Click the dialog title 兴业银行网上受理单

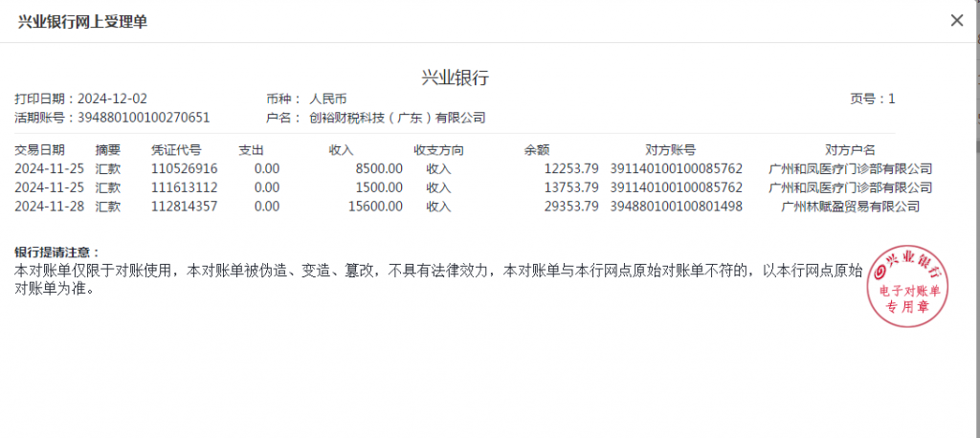(82, 22)
